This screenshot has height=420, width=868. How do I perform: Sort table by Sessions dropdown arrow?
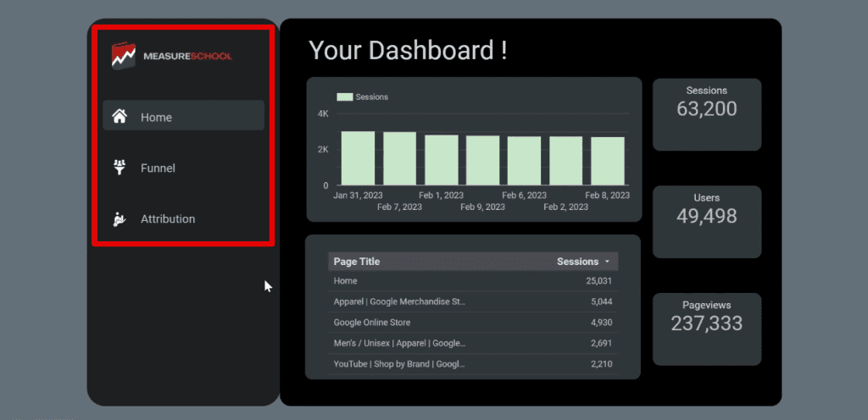[607, 262]
